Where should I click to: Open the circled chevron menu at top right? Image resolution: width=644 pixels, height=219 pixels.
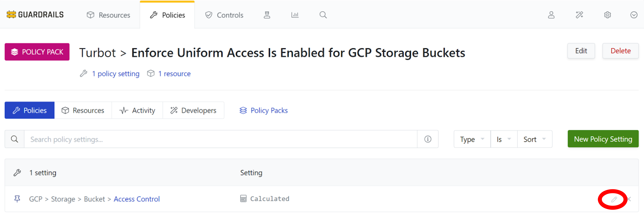click(634, 15)
